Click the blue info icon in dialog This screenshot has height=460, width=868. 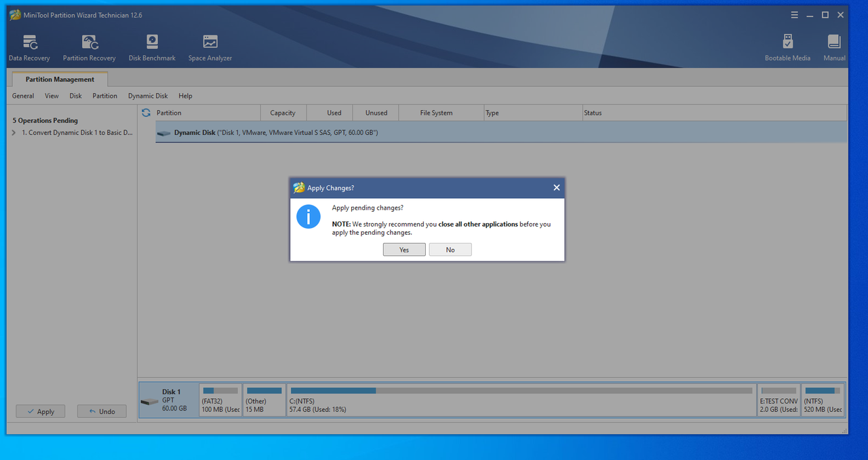[309, 216]
